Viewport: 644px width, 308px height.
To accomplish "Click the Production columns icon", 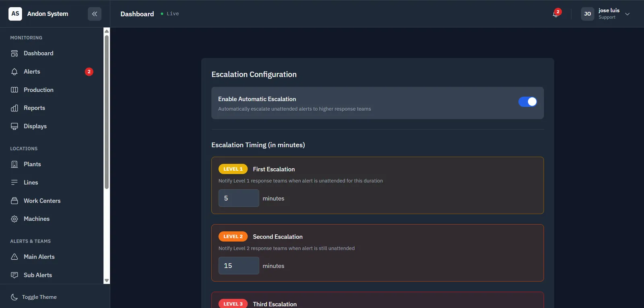I will [x=14, y=90].
